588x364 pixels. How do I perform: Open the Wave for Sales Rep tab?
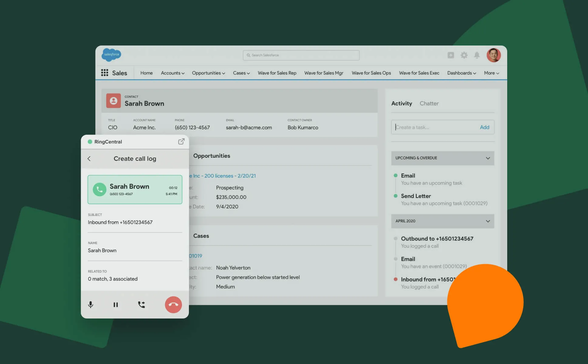click(277, 73)
